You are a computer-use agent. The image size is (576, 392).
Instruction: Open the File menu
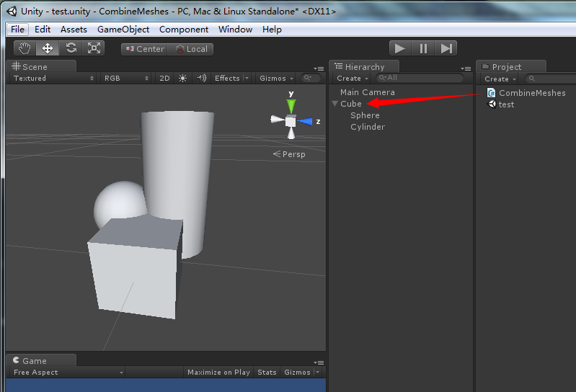[17, 30]
